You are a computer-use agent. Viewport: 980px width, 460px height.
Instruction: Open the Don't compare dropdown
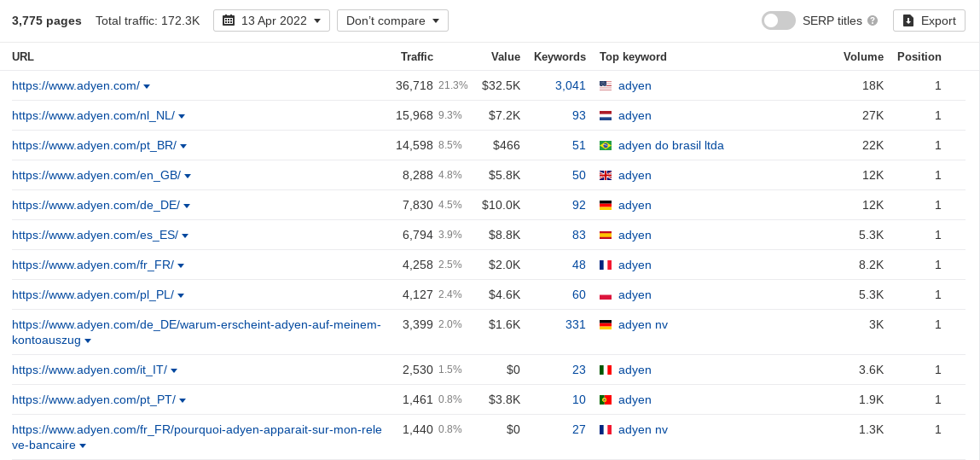[392, 20]
